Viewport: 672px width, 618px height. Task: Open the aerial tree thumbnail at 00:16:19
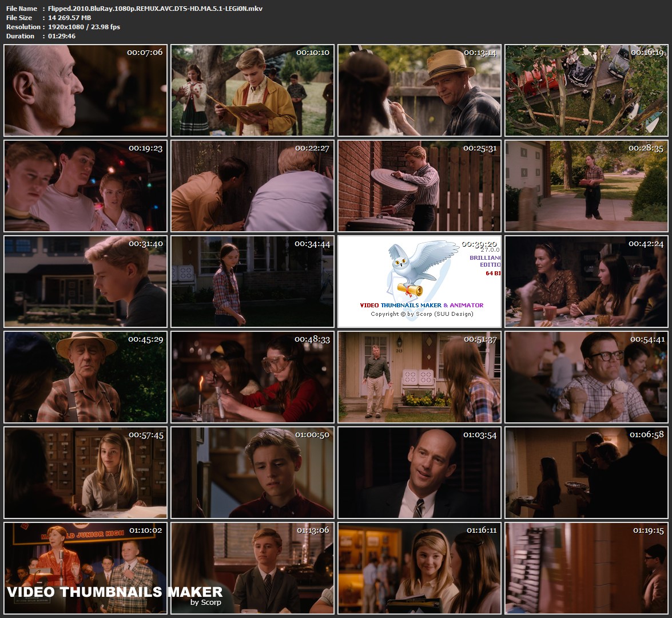point(586,90)
